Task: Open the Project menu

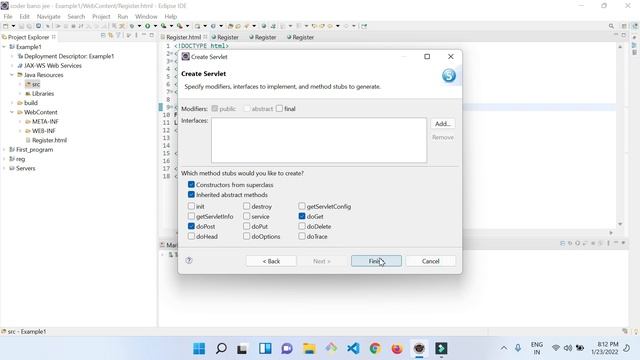Action: point(101,16)
